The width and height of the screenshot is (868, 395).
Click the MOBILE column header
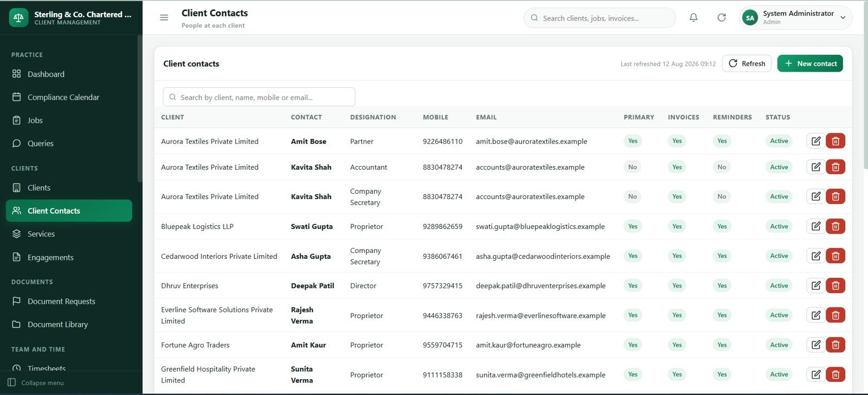(x=436, y=117)
